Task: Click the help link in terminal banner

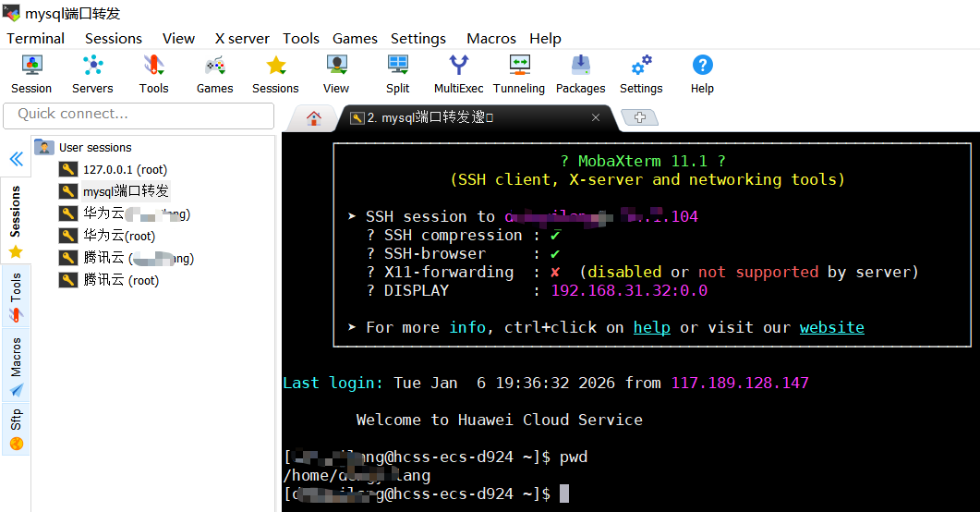Action: (x=652, y=327)
